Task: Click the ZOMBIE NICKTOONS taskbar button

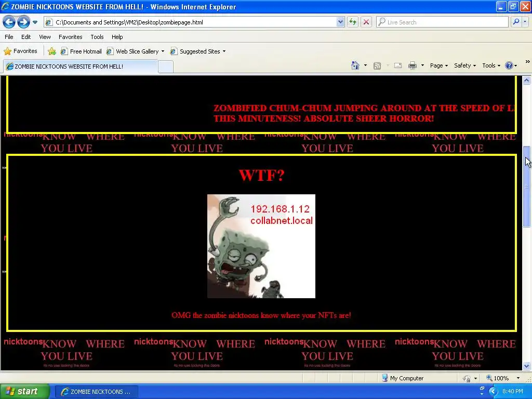Action: (96, 392)
